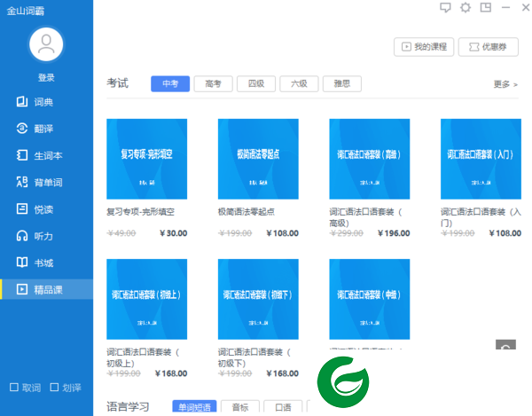The image size is (532, 416).
Task: Open 词汇语法口语套装 入门 thumbnail
Action: coord(481,159)
